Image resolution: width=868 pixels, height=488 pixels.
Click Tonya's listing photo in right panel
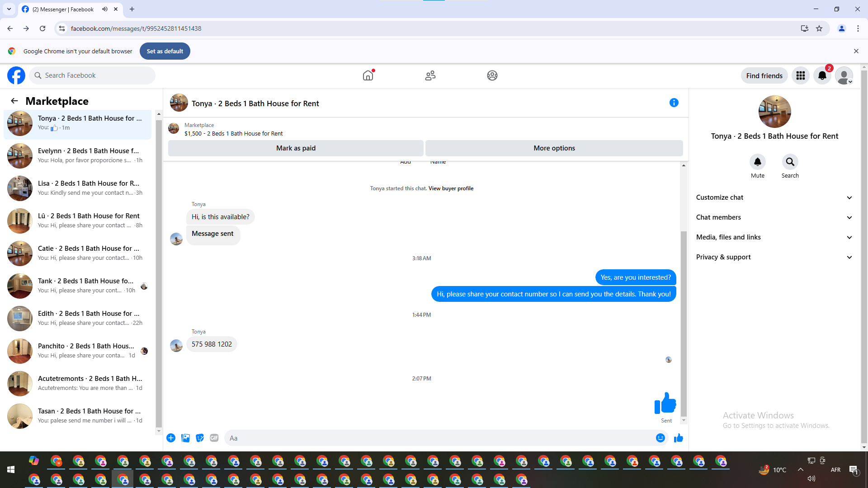[775, 112]
